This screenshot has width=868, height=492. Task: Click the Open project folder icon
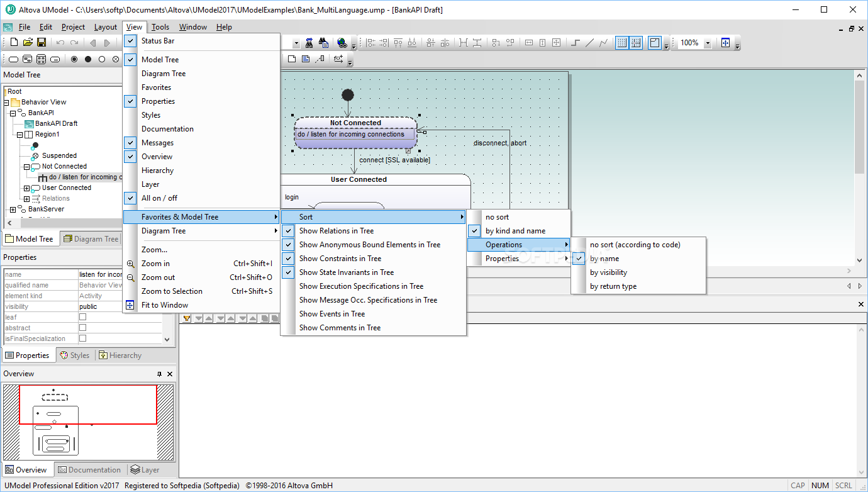(x=28, y=42)
